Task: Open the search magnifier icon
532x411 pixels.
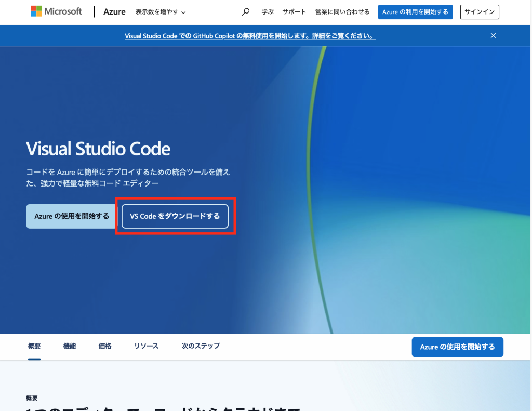Action: tap(246, 12)
